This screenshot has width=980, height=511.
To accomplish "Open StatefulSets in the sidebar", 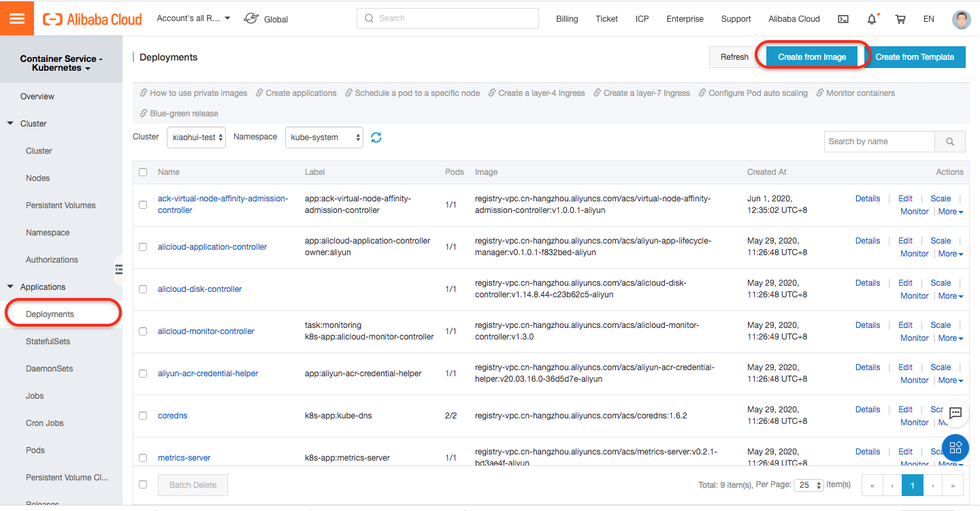I will click(x=48, y=342).
